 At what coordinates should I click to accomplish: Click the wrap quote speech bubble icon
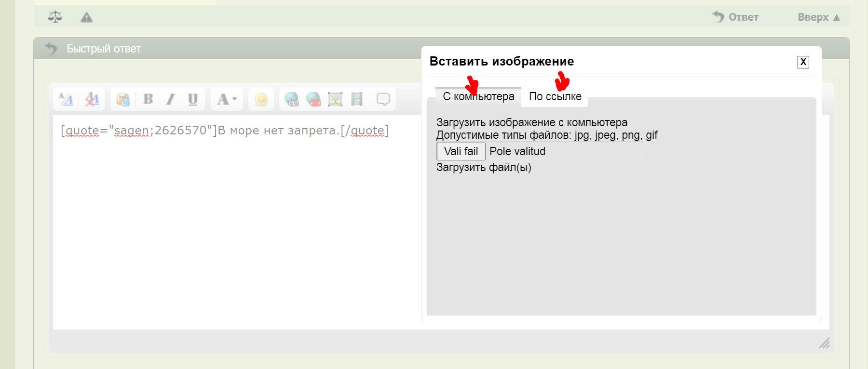coord(383,99)
